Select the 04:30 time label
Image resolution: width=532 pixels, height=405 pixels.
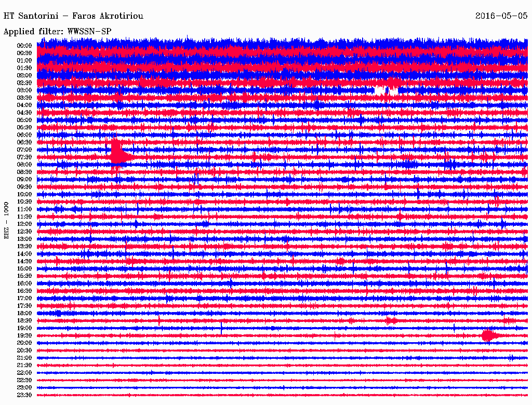pyautogui.click(x=24, y=113)
